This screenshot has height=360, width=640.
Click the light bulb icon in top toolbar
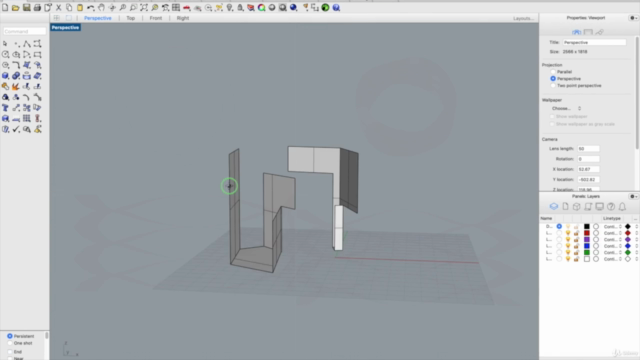point(229,8)
